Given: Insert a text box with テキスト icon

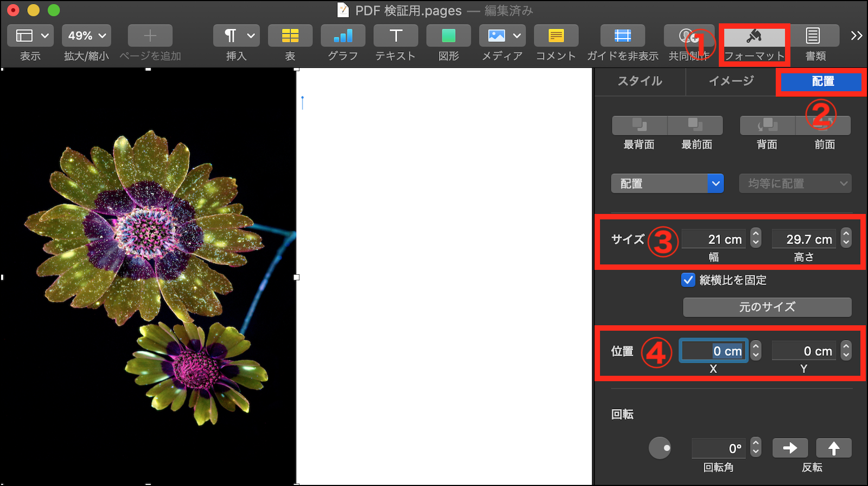Looking at the screenshot, I should point(395,36).
